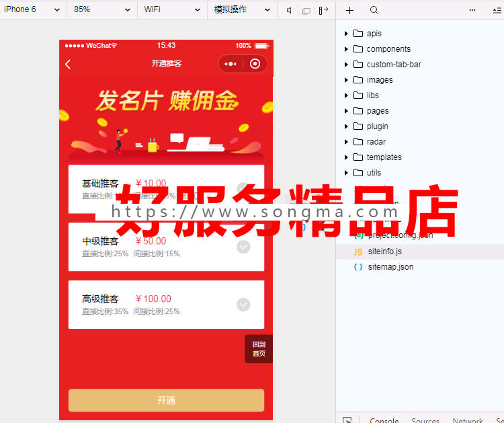This screenshot has width=504, height=423.
Task: Expand the libs folder arrow
Action: 346,95
